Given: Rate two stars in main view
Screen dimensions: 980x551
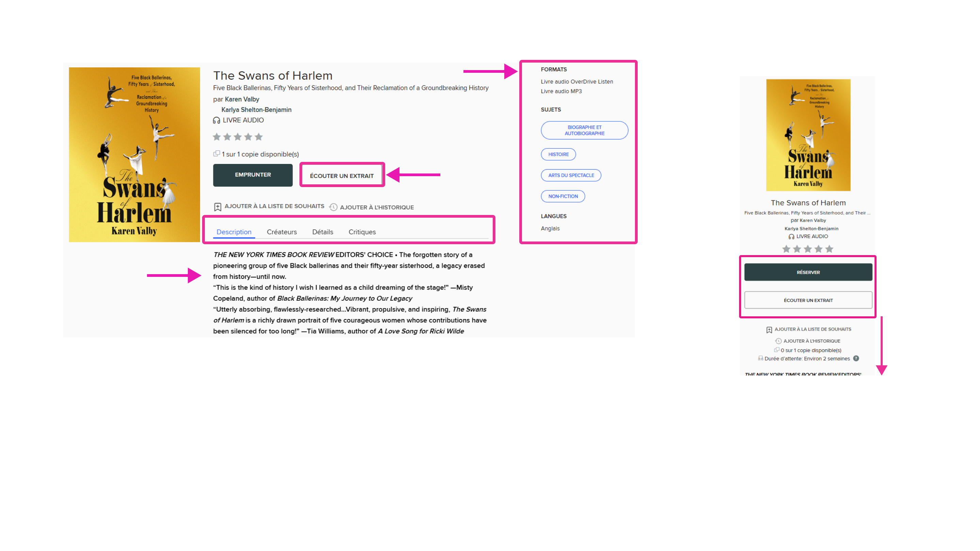Looking at the screenshot, I should click(x=227, y=137).
